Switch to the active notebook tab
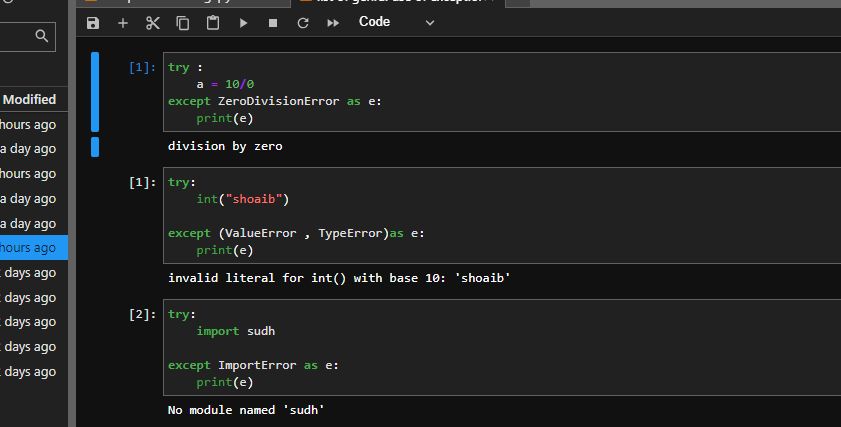Screen dimensions: 841x427 tap(400, 4)
